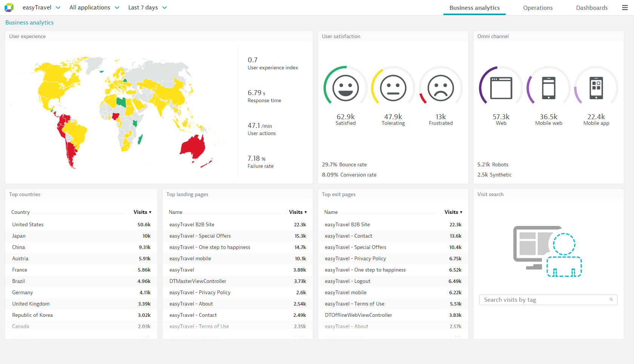The image size is (634, 364).
Task: Click the Satisfied smiley face icon
Action: (x=345, y=88)
